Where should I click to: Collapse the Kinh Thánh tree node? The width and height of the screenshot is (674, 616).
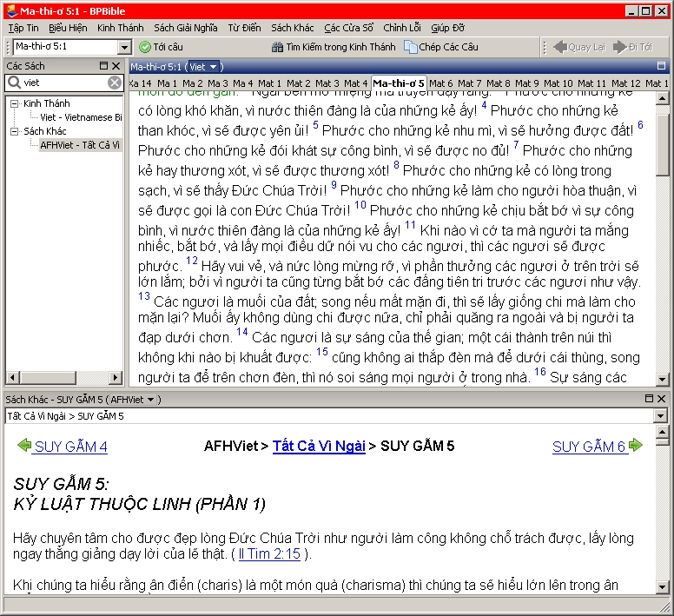(x=14, y=103)
